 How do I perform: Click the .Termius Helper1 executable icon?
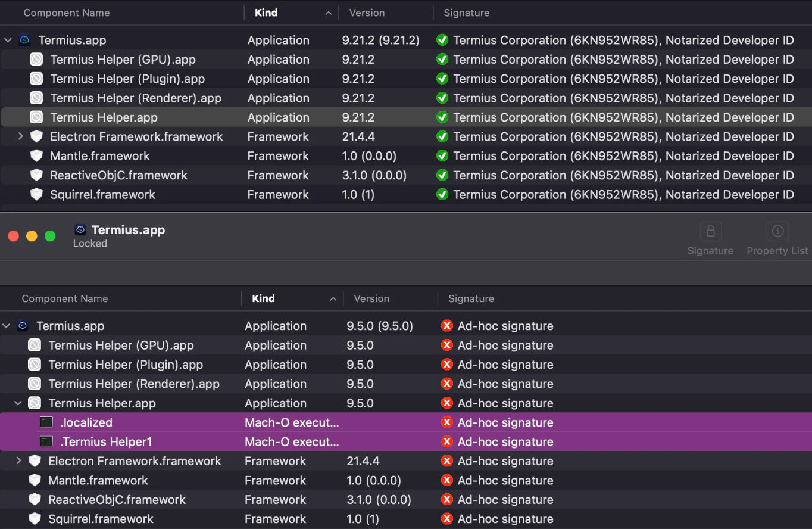46,441
